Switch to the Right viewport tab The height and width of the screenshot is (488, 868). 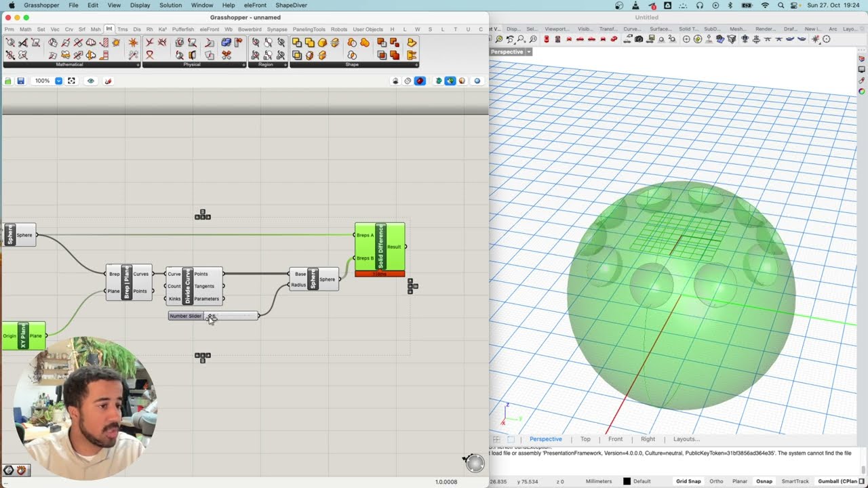pos(648,439)
